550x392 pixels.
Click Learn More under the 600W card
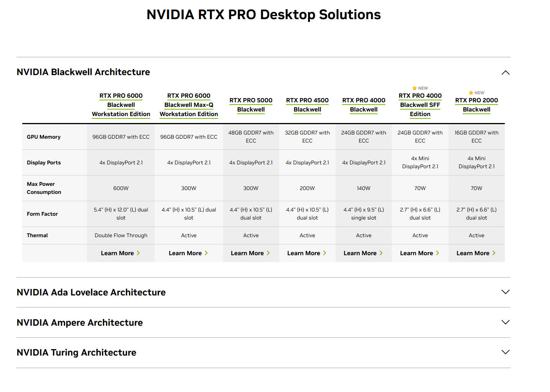[120, 253]
